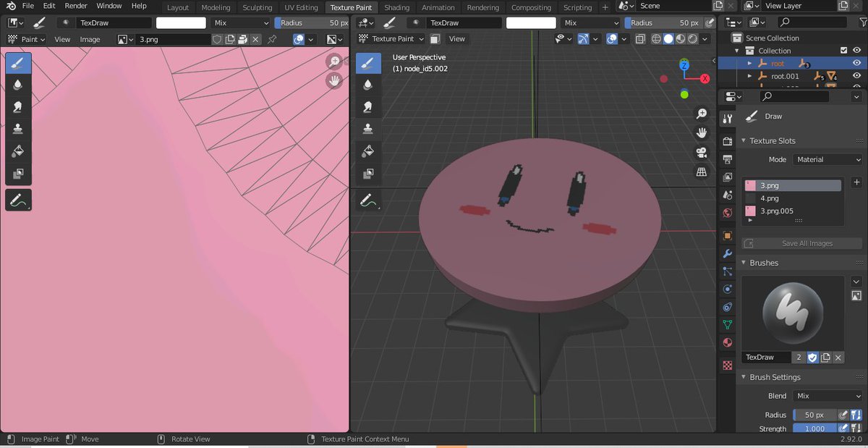Expand root.001 object in outliner
This screenshot has width=868, height=448.
point(750,76)
